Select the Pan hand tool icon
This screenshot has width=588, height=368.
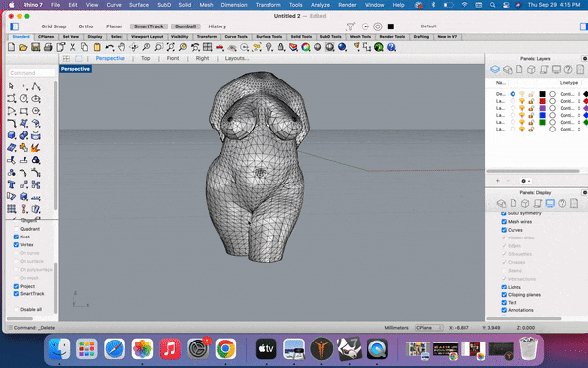tap(122, 47)
